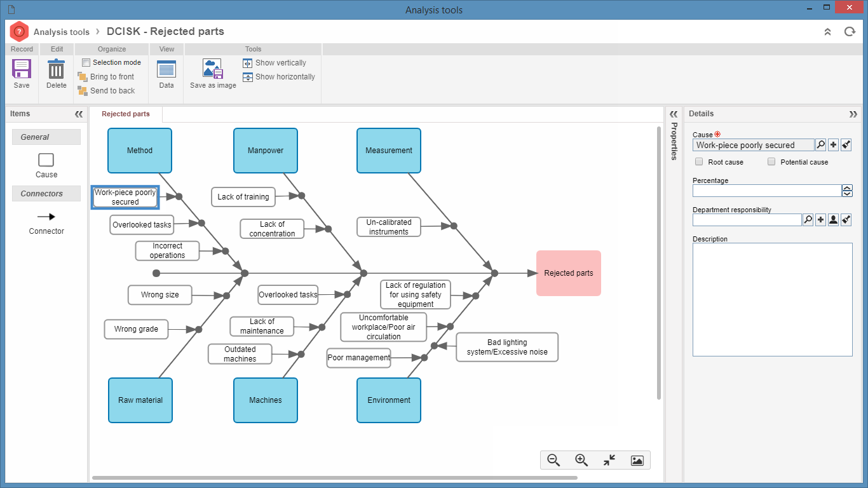Select the Wrong grade cause
The width and height of the screenshot is (868, 488).
[136, 329]
